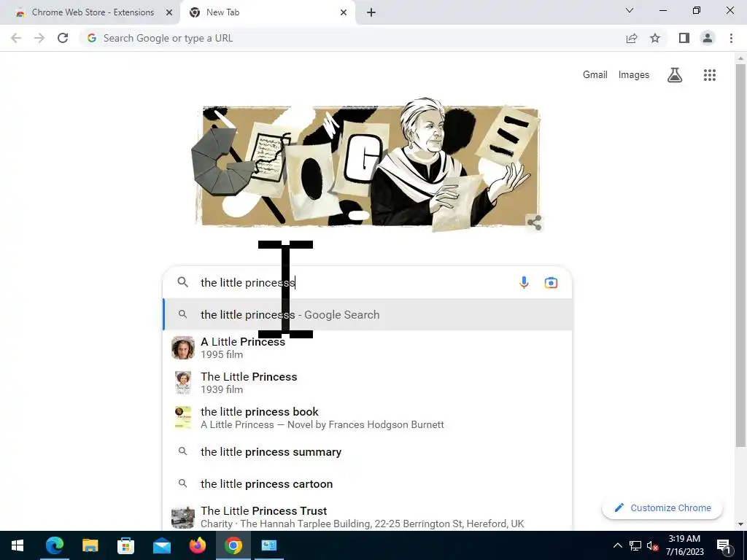Viewport: 747px width, 560px height.
Task: Click the page vertical scrollbar
Action: click(740, 254)
